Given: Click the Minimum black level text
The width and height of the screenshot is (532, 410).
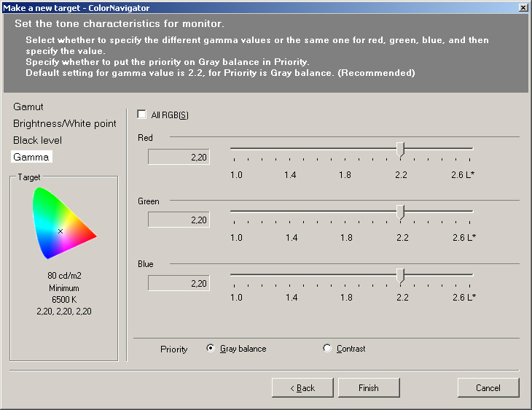Looking at the screenshot, I should click(64, 288).
